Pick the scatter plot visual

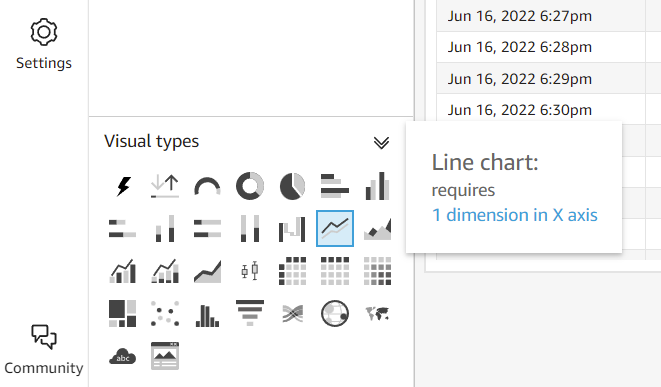point(165,313)
